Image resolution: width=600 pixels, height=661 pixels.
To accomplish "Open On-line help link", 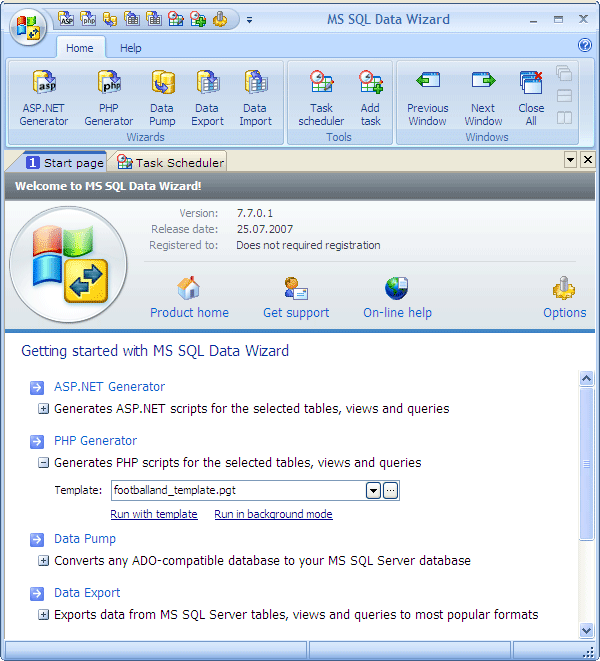I will coord(398,298).
